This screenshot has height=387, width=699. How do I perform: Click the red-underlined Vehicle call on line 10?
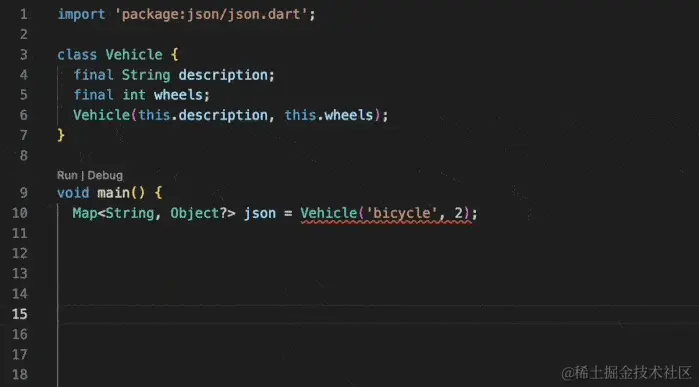(386, 214)
